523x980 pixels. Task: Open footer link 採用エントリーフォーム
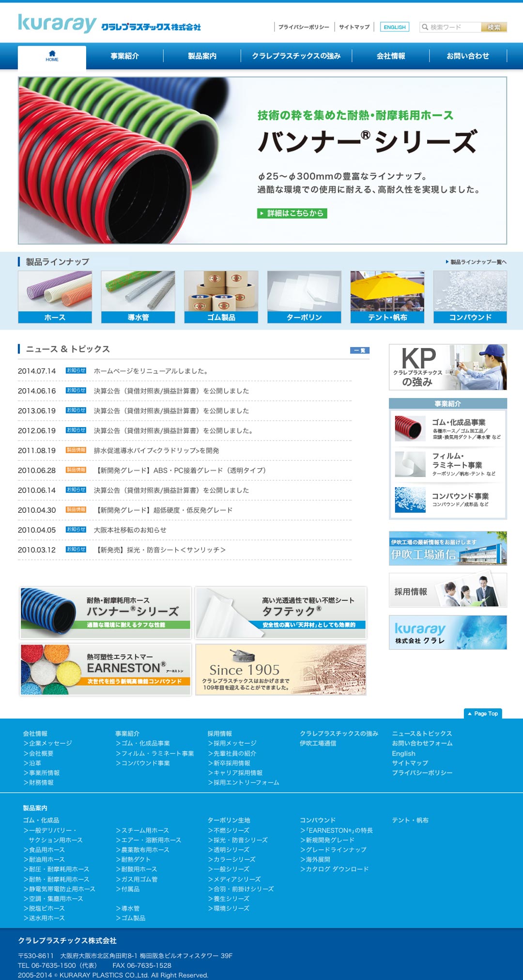click(244, 782)
